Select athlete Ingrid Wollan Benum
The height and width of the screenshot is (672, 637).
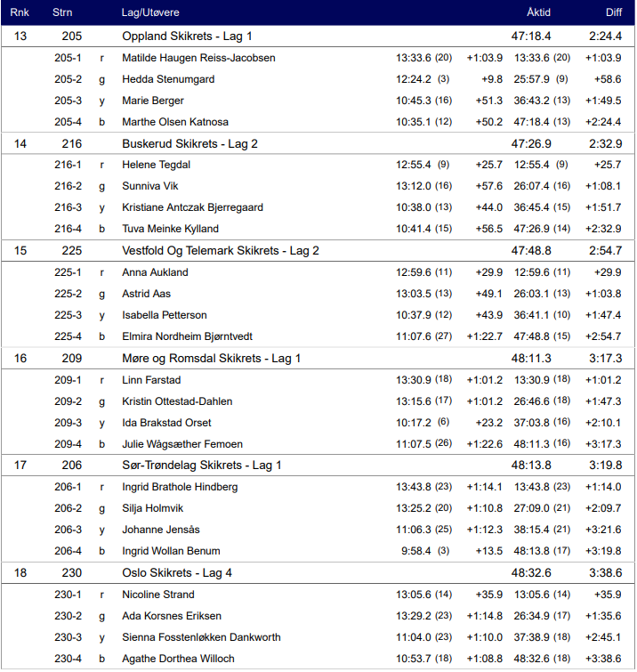(171, 551)
